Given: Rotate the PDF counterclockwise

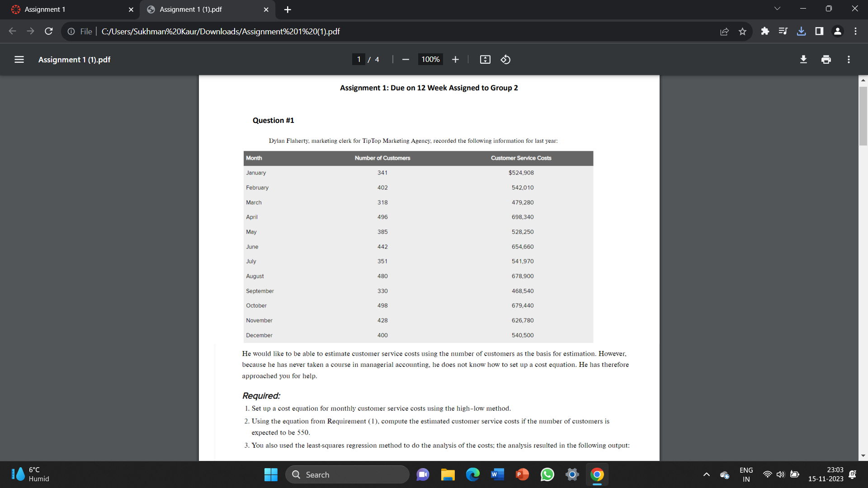Looking at the screenshot, I should point(505,59).
